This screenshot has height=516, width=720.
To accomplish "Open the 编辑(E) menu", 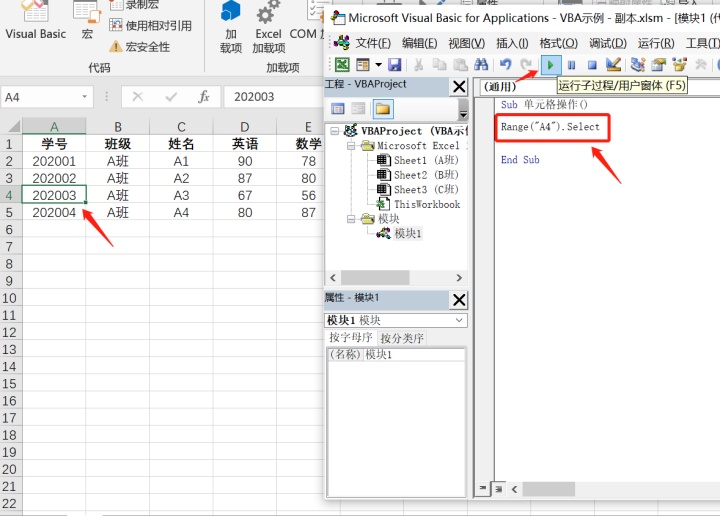I will pos(419,43).
